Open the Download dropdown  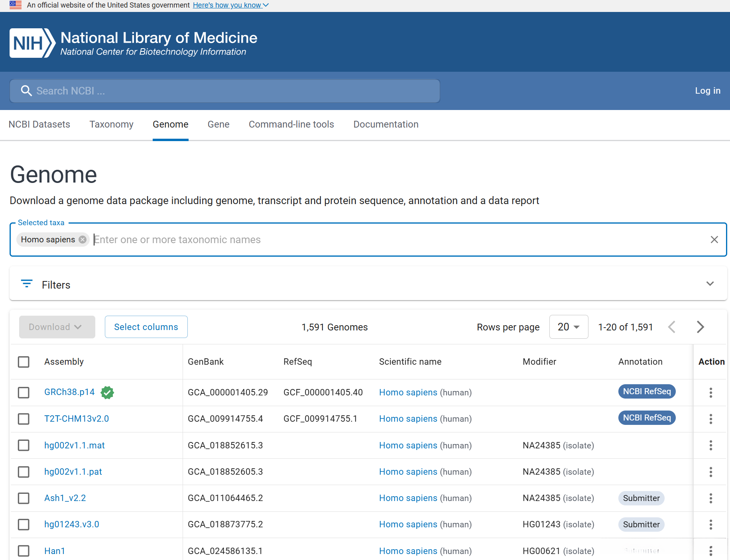click(57, 327)
